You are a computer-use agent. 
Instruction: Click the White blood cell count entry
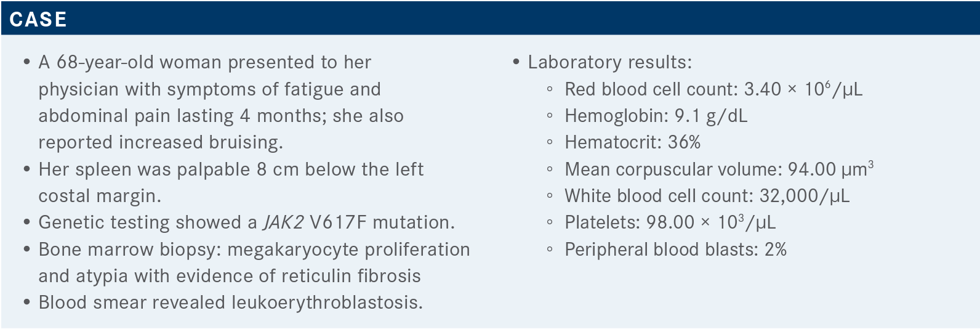707,196
